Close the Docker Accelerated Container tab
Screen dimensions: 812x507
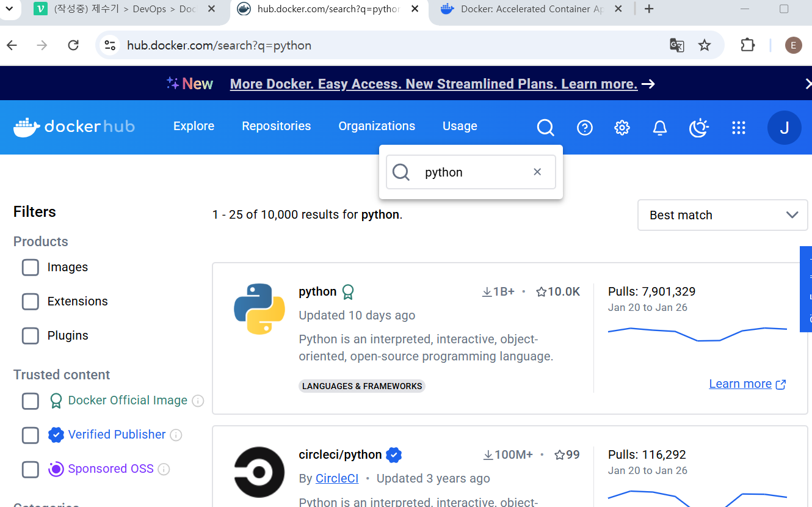point(618,9)
